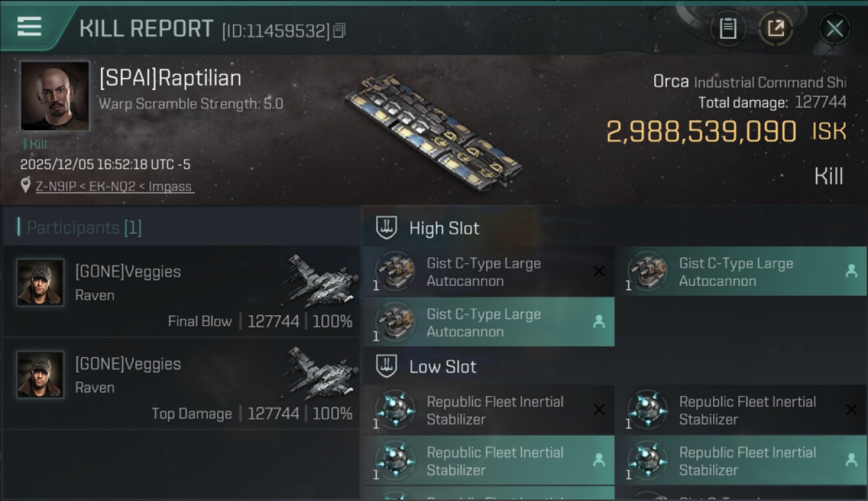Click the Raven ship icon for Top Damage
The image size is (868, 501).
(322, 371)
